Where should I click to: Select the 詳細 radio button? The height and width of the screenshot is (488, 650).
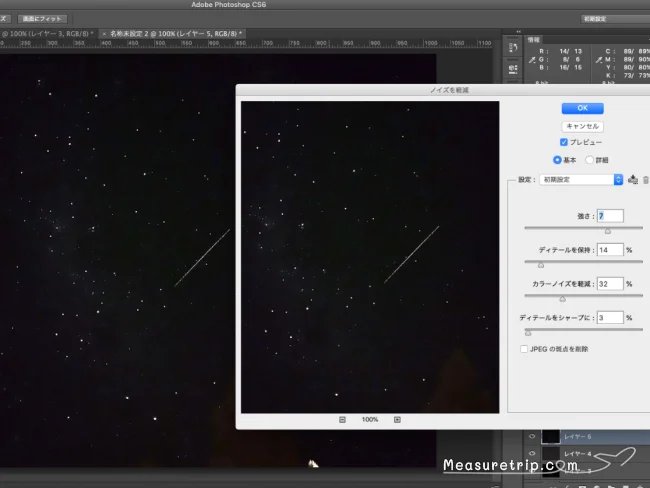click(x=589, y=160)
